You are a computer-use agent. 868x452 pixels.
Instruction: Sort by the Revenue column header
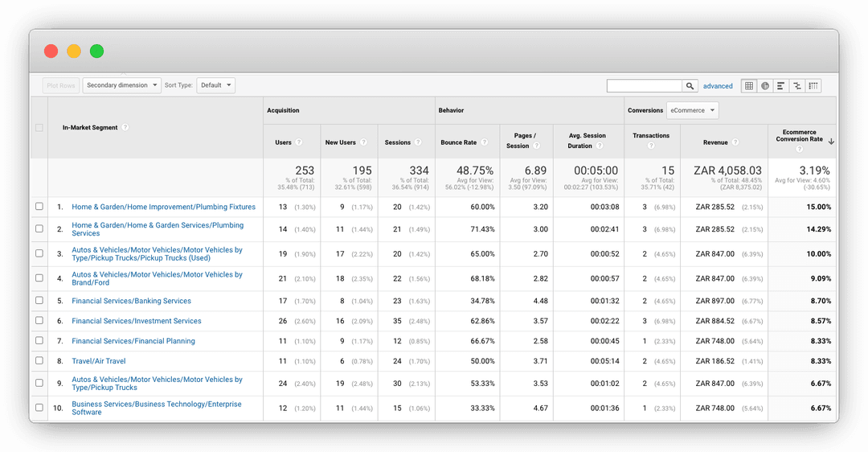(715, 142)
